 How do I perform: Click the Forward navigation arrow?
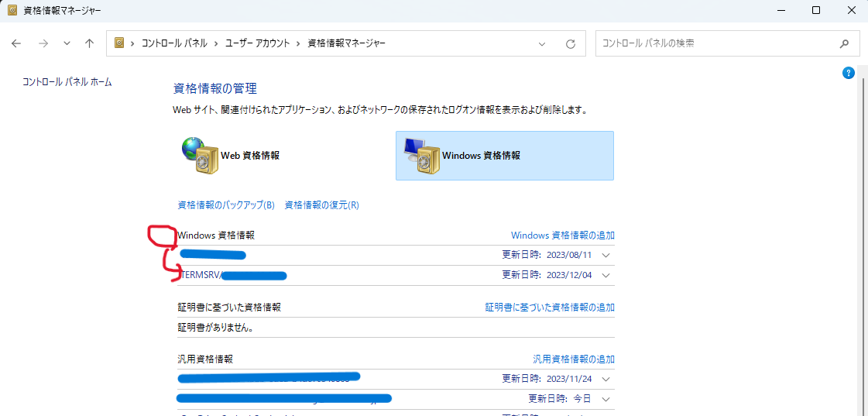tap(43, 43)
